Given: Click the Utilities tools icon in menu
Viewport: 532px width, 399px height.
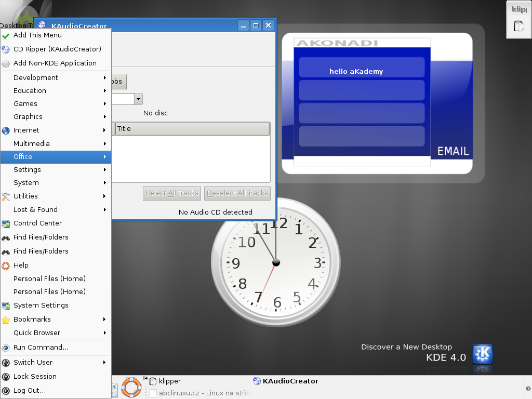Looking at the screenshot, I should pyautogui.click(x=6, y=196).
